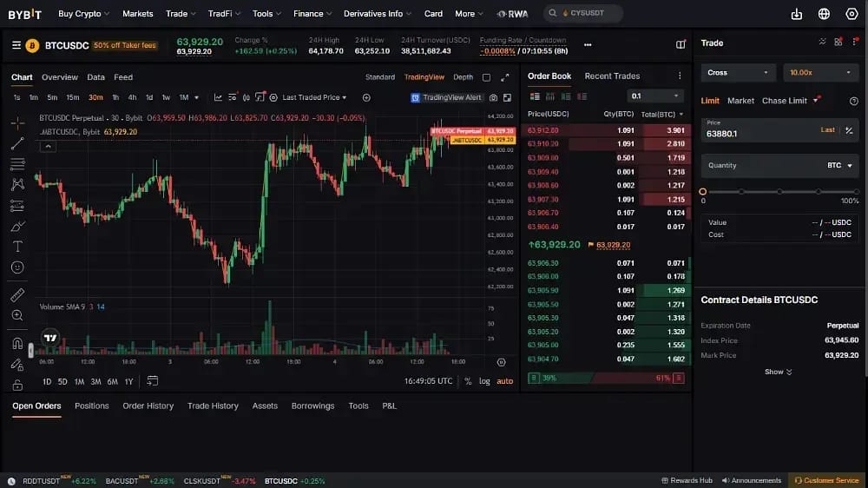Click the RWA link in header
This screenshot has width=868, height=488.
[x=513, y=14]
